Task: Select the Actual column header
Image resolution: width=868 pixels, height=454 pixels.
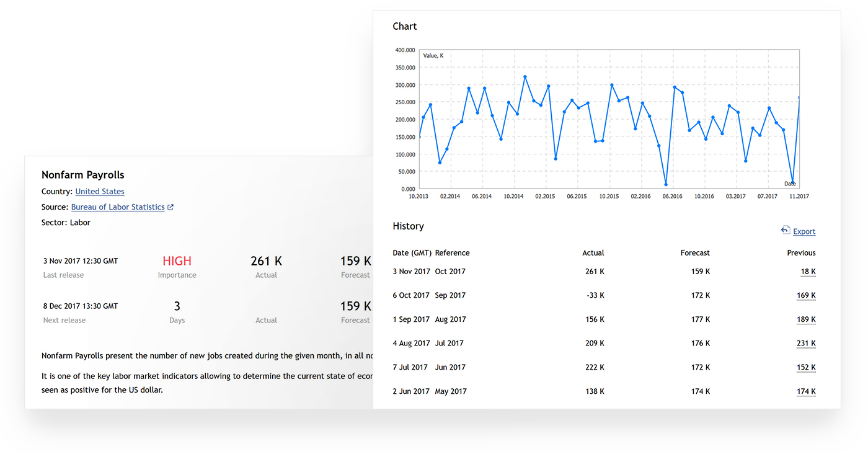Action: 593,252
